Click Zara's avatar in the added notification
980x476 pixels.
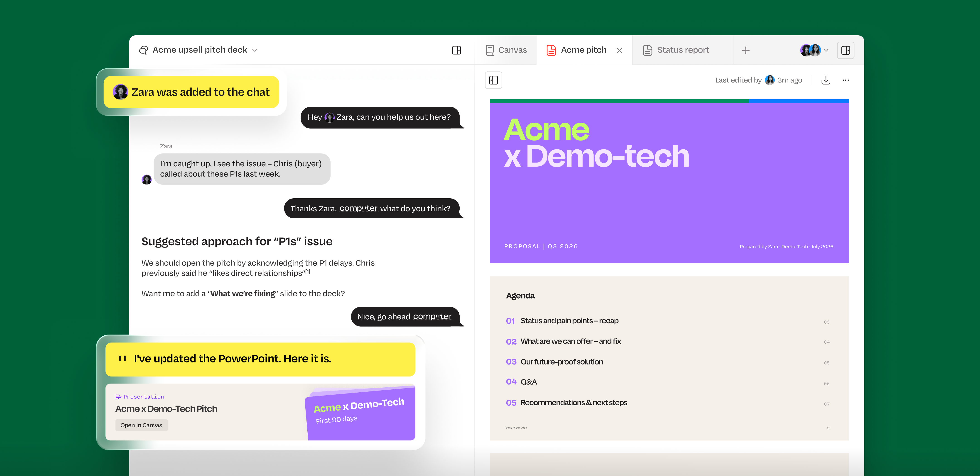121,92
